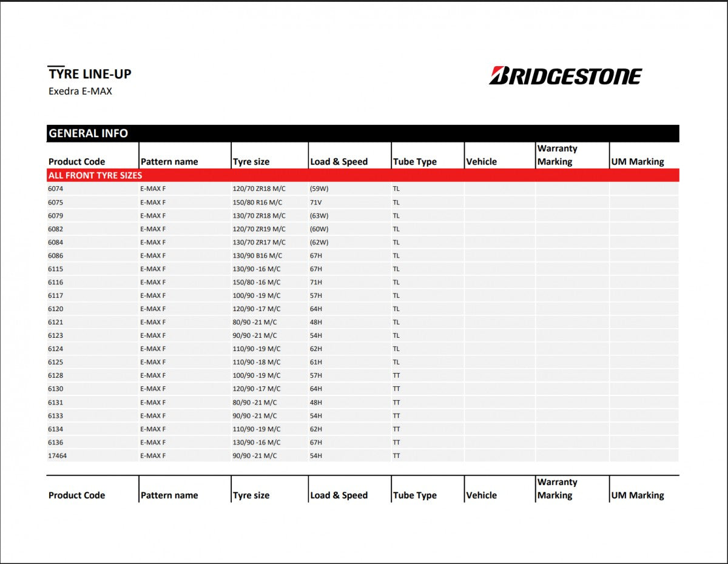The height and width of the screenshot is (564, 728).
Task: Click Product Code header in bottom header row
Action: coord(76,495)
